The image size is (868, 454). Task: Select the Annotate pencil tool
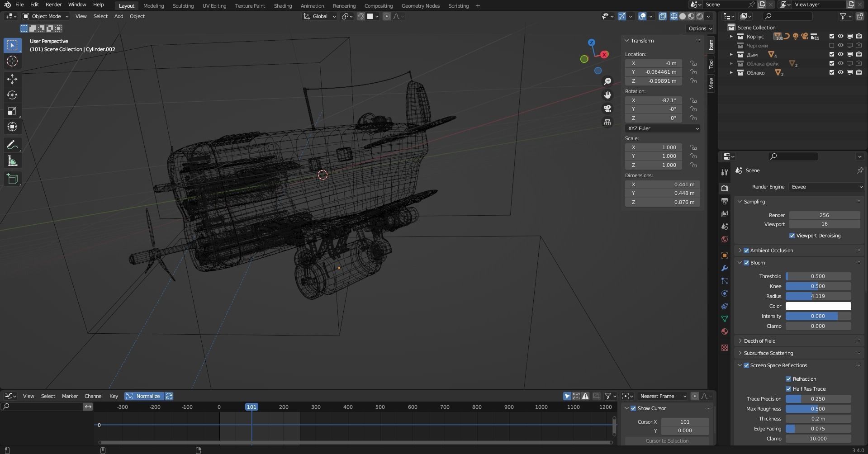pyautogui.click(x=12, y=145)
